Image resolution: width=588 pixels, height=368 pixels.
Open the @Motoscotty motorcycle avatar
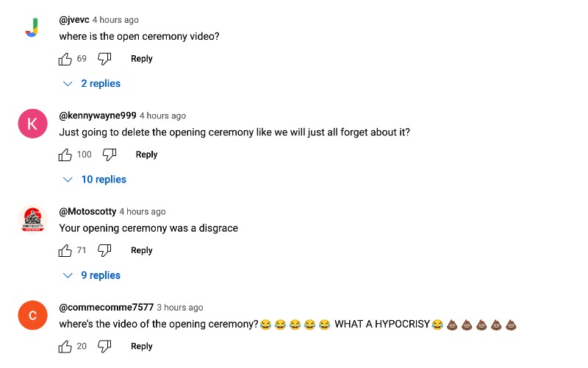[x=32, y=219]
